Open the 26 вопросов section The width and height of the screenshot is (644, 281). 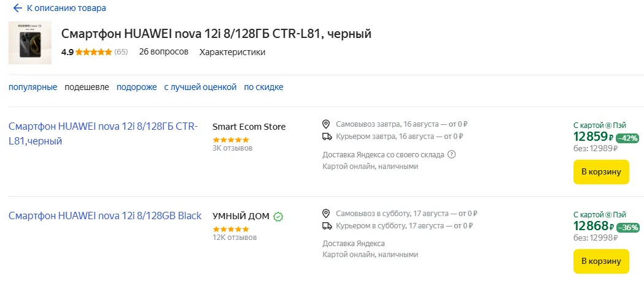(164, 52)
